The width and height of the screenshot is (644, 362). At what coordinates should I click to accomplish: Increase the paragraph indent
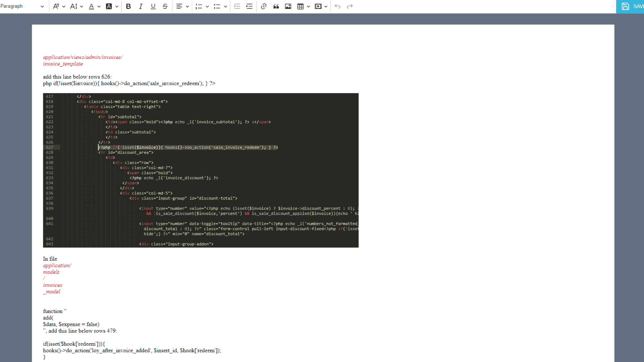coord(249,6)
